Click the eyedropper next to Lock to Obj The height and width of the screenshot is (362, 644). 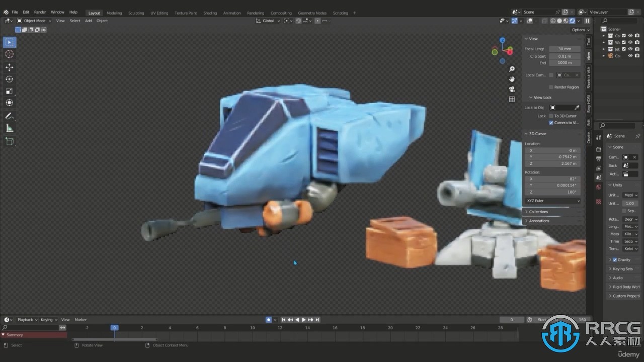pyautogui.click(x=577, y=108)
